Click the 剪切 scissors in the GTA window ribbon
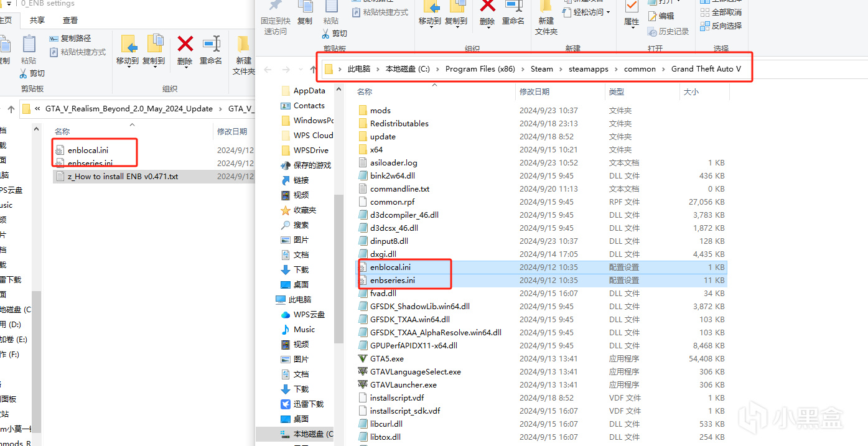This screenshot has height=446, width=868. tap(327, 33)
